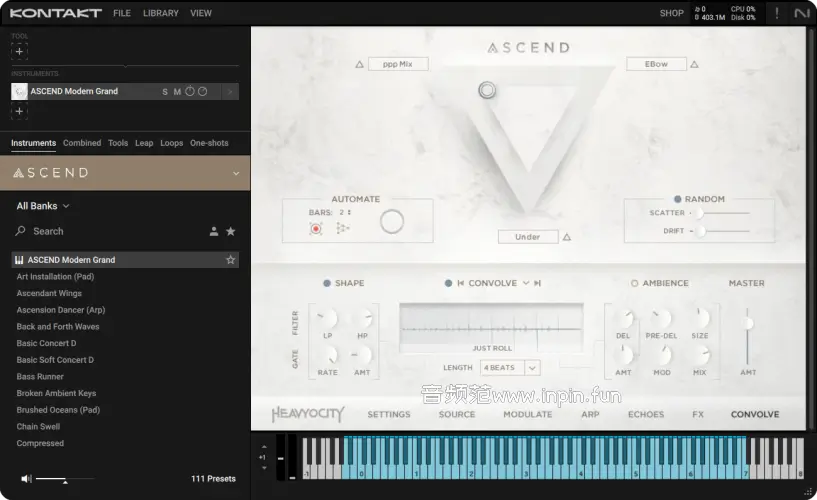
Task: Click the exclamation alert icon in header
Action: tap(777, 13)
